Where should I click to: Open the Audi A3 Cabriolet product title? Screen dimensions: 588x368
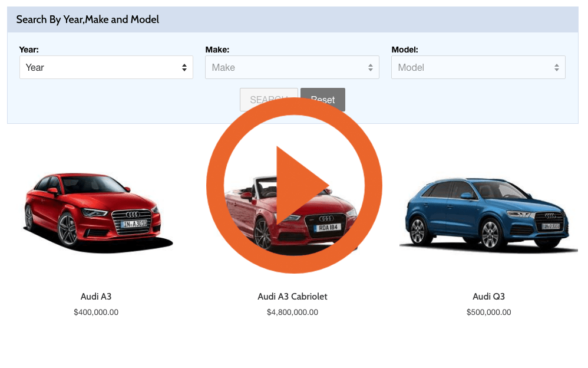292,296
